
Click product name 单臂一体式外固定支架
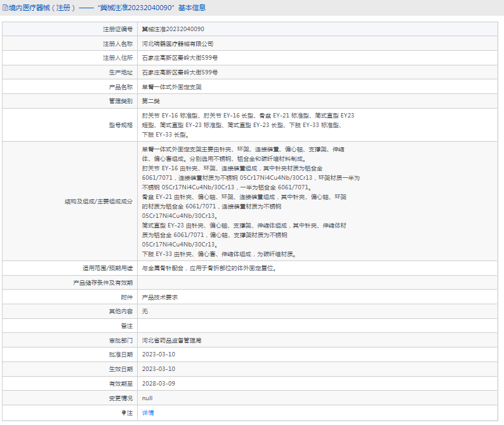tap(171, 87)
